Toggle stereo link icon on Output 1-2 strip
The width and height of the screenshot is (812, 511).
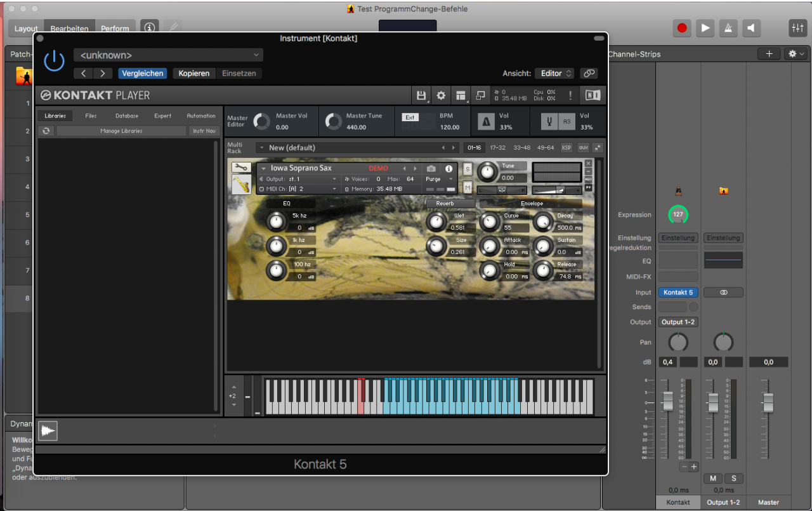[724, 293]
